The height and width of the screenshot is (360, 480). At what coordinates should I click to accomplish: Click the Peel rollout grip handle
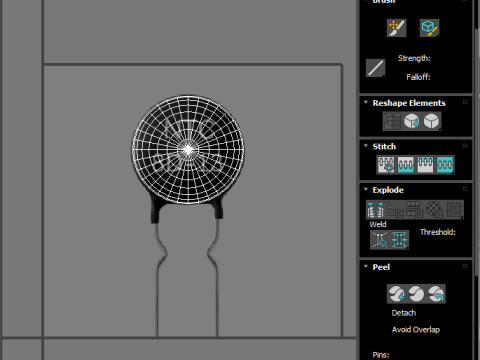pos(465,266)
